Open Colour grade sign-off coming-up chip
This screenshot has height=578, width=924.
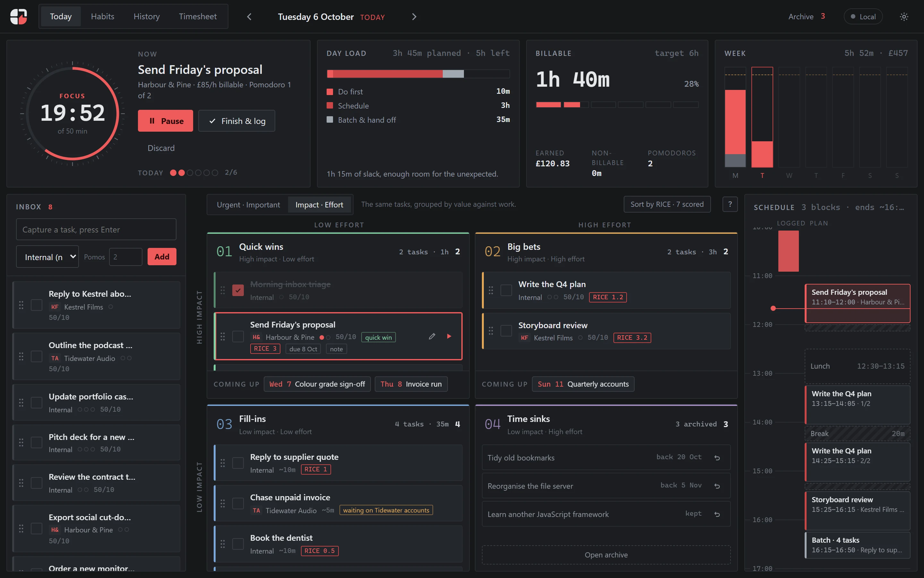pos(317,384)
